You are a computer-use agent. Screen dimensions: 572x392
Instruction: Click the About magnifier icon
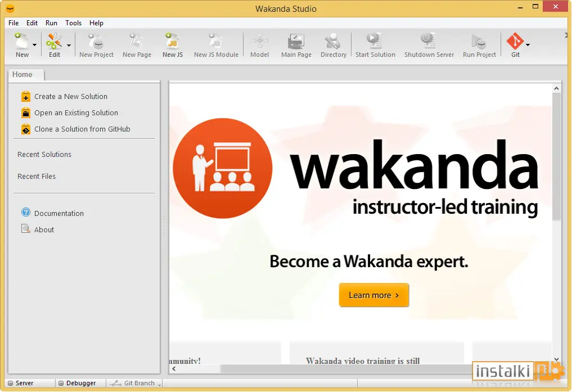pyautogui.click(x=25, y=229)
